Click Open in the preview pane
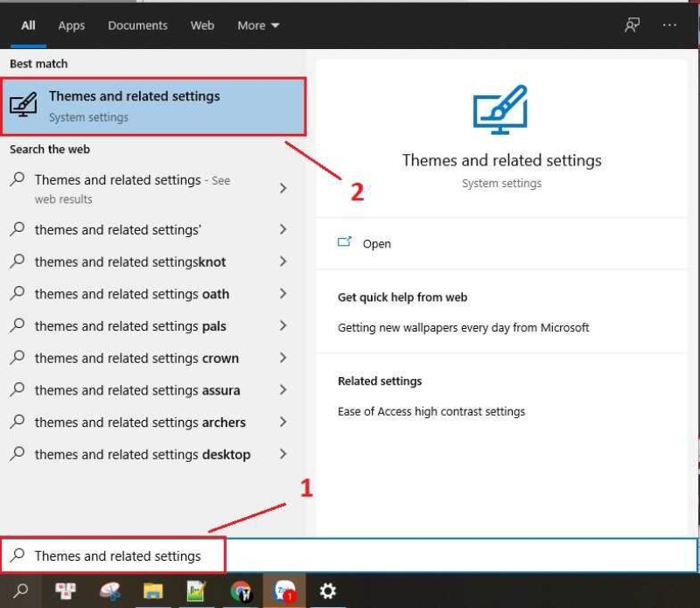 click(x=376, y=244)
